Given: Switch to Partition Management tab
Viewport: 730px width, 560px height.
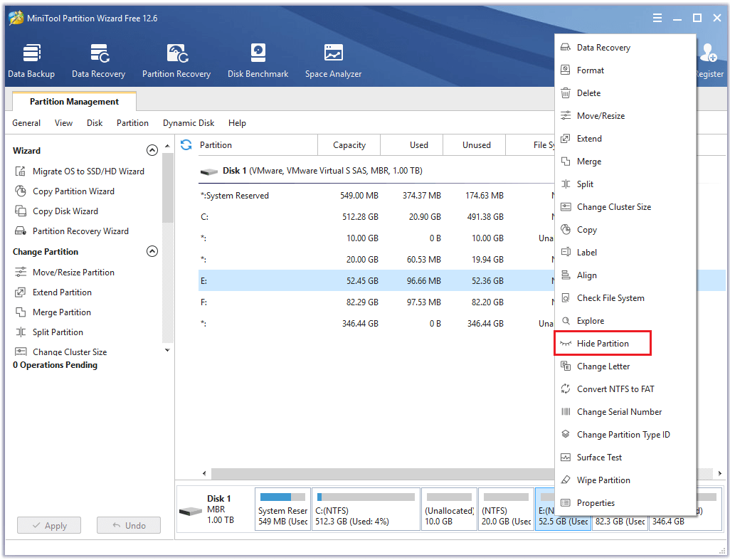Looking at the screenshot, I should pyautogui.click(x=75, y=102).
